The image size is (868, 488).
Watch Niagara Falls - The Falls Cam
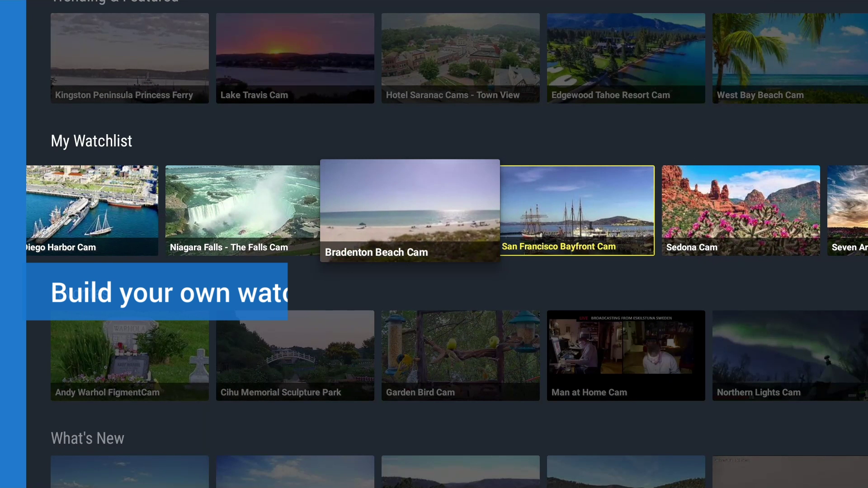coord(241,210)
